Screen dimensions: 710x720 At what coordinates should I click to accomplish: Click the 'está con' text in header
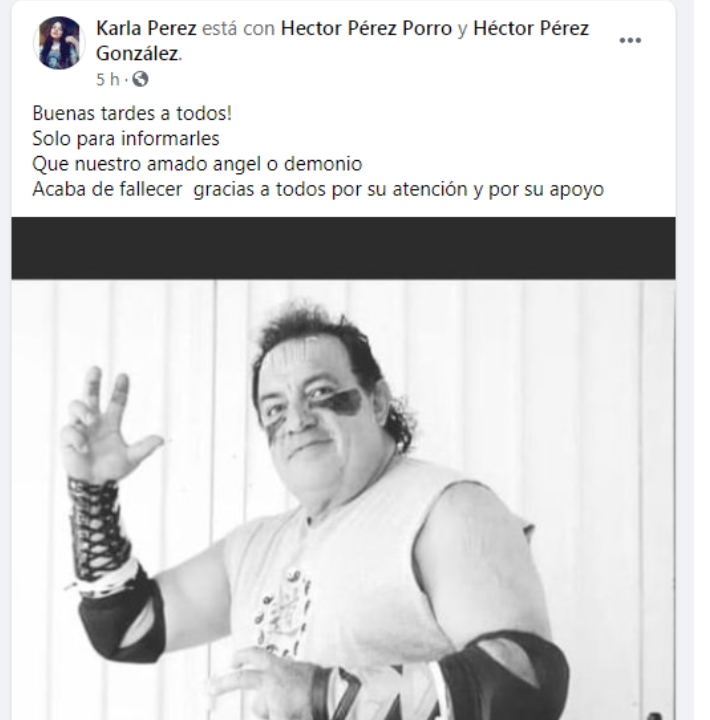point(238,28)
